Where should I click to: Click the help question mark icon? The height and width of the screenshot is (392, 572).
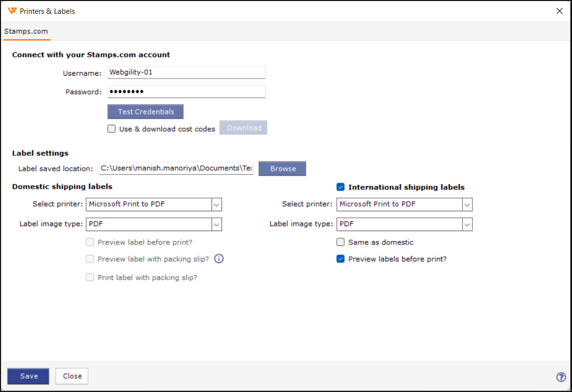[x=561, y=377]
